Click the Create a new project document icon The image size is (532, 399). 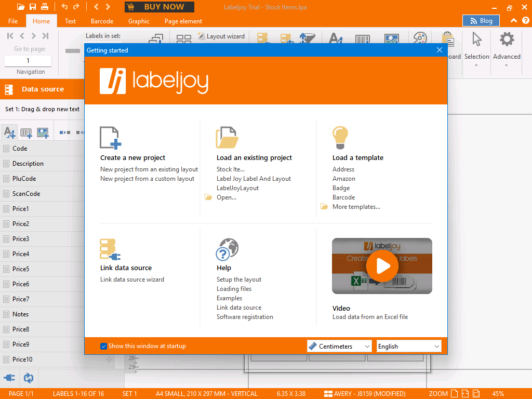(110, 138)
